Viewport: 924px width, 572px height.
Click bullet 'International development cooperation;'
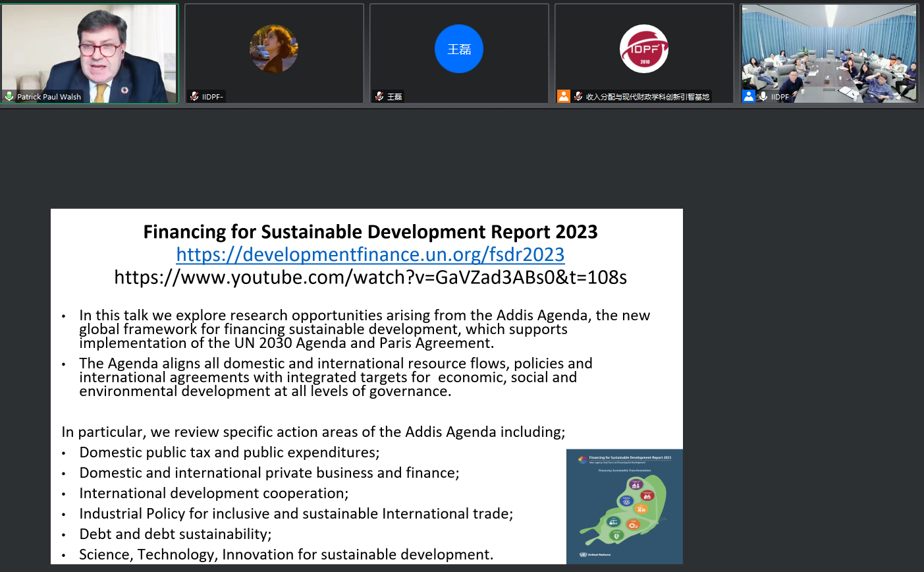click(x=214, y=494)
